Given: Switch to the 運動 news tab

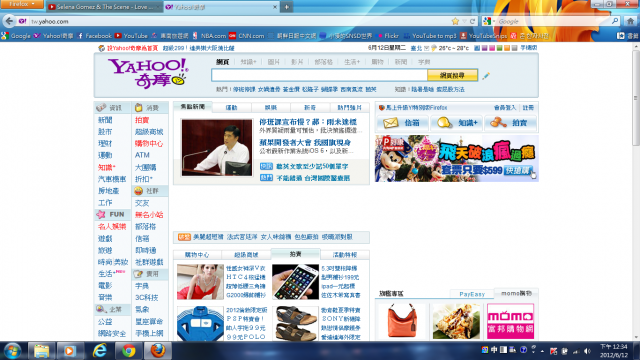Looking at the screenshot, I should 231,108.
